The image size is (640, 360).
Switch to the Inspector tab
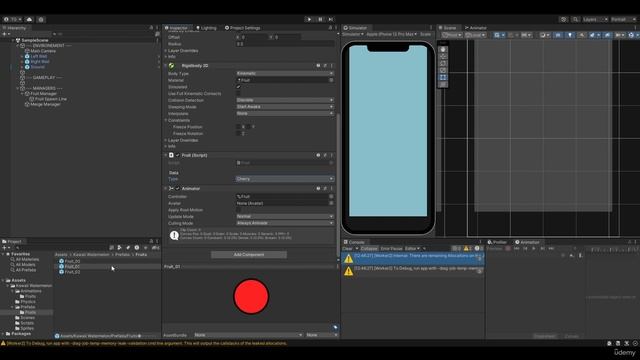(176, 28)
